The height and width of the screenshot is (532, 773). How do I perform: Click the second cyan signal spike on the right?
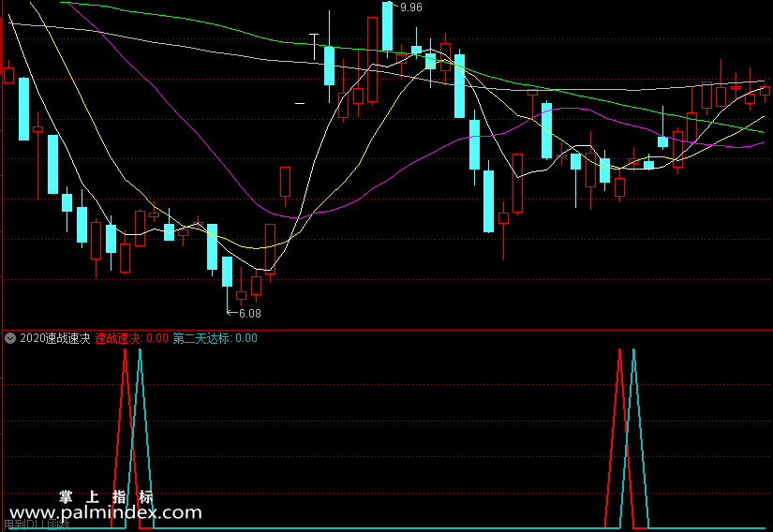(x=634, y=438)
